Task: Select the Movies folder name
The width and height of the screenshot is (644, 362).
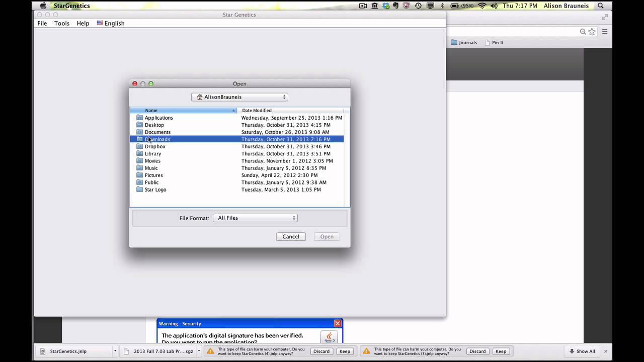Action: [x=152, y=161]
